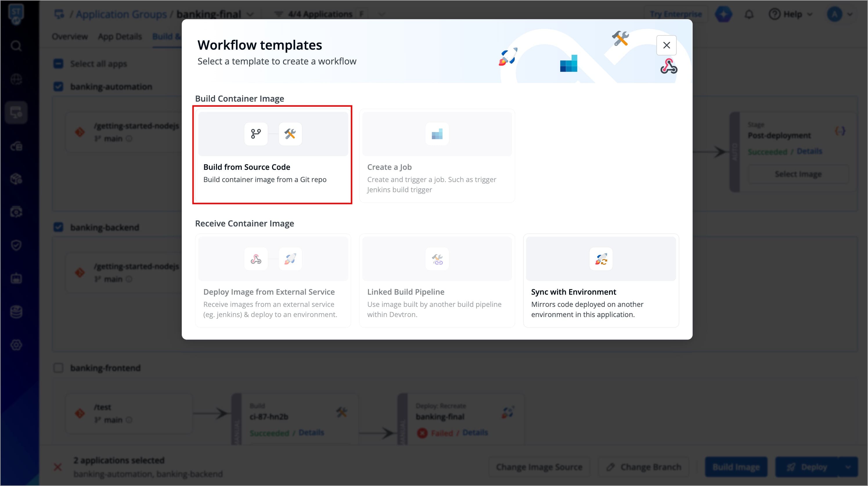Click the red X to clear selection

pos(57,467)
